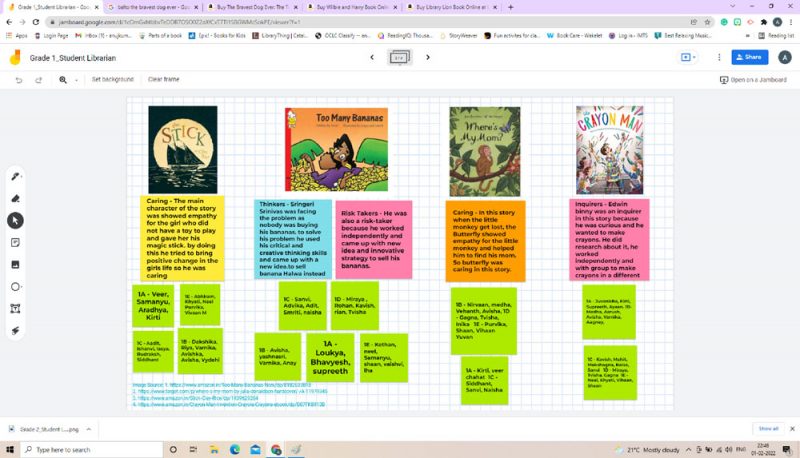This screenshot has height=458, width=800.
Task: Select the Where's My Mom cover
Action: point(485,151)
